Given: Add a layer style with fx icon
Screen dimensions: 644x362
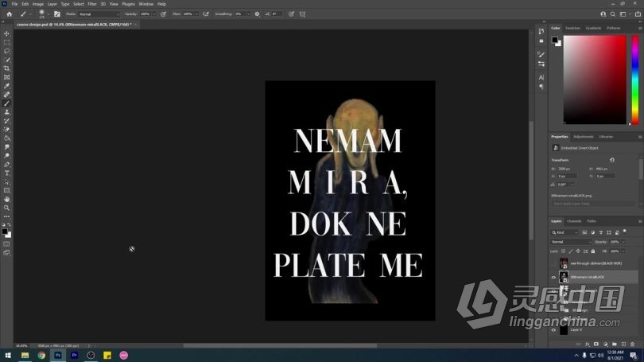Looking at the screenshot, I should pos(588,344).
